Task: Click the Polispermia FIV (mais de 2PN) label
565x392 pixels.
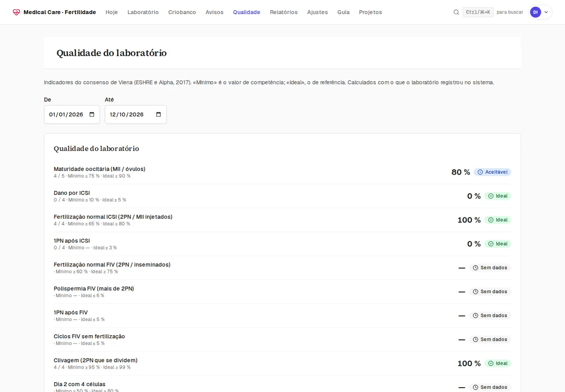Action: click(x=94, y=288)
